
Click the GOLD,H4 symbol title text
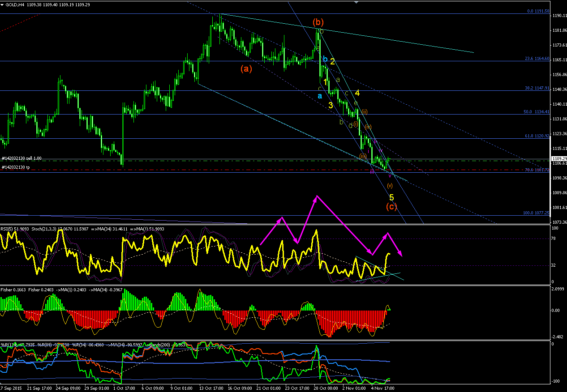tap(14, 4)
